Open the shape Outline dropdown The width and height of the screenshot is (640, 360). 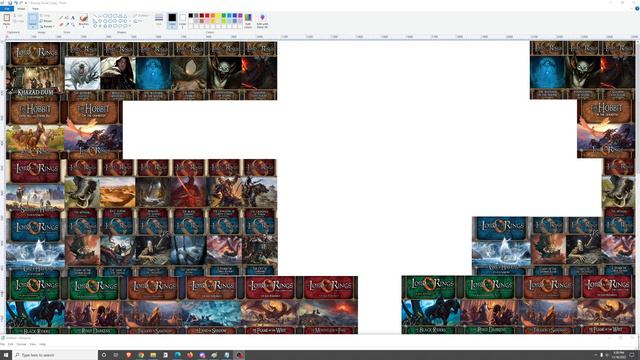[x=140, y=16]
